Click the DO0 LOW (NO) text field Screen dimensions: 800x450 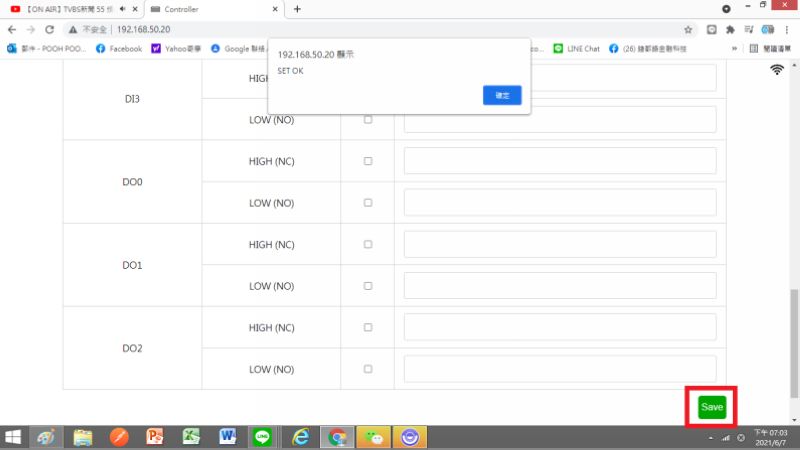pos(560,202)
